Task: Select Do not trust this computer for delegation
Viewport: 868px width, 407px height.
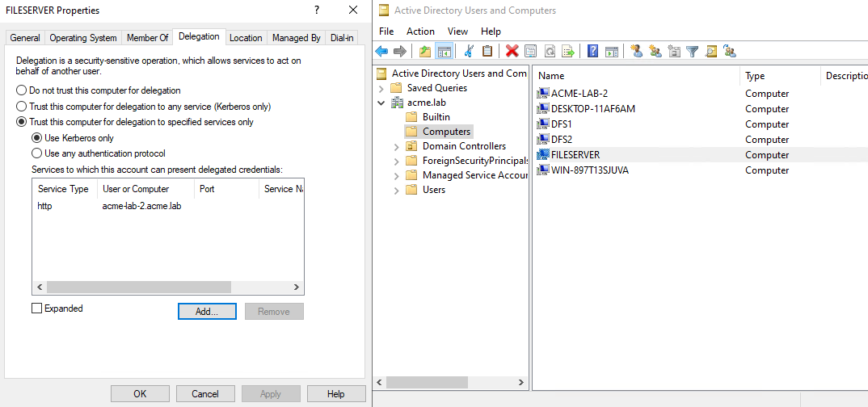Action: [x=22, y=90]
